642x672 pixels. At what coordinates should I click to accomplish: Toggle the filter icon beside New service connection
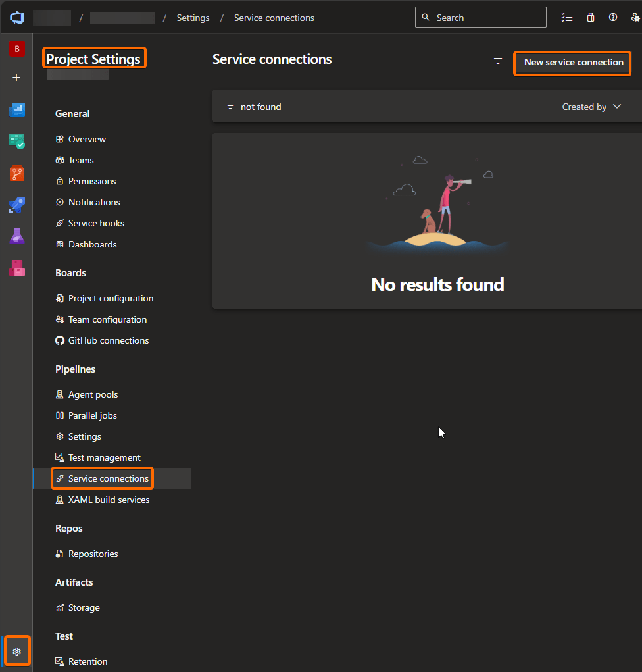point(498,61)
